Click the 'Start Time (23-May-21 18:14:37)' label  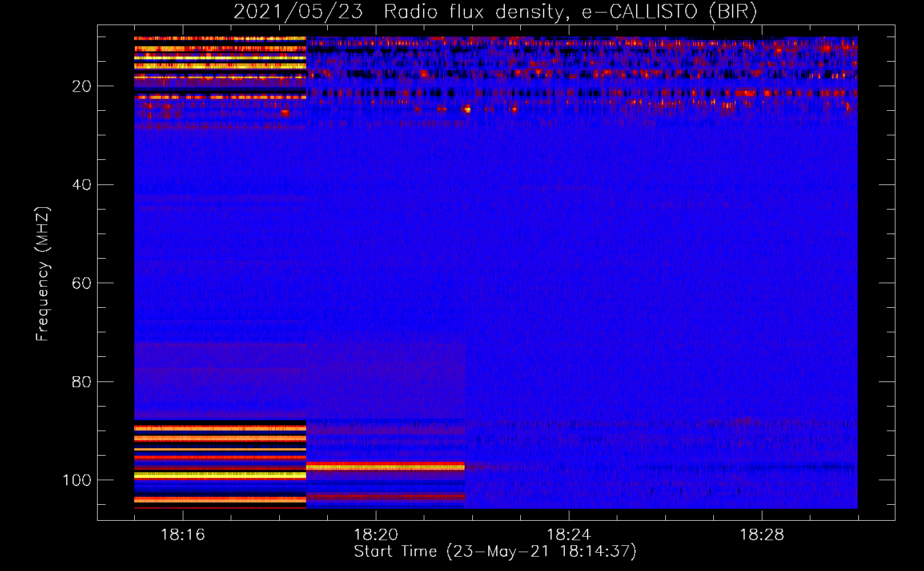click(495, 552)
